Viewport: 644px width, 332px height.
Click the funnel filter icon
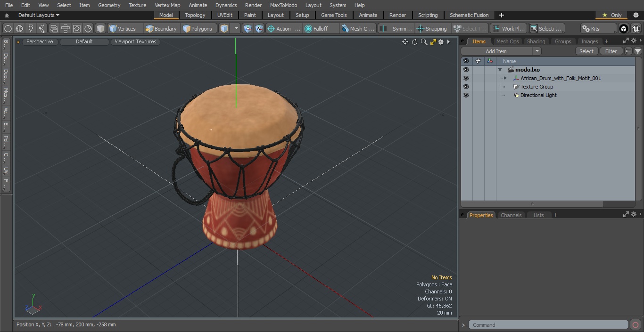coord(638,51)
